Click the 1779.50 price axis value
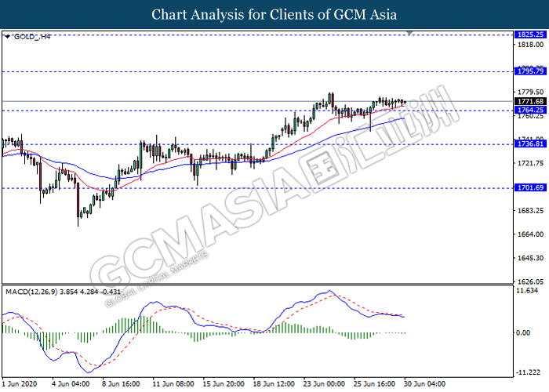The width and height of the screenshot is (549, 392). (530, 92)
